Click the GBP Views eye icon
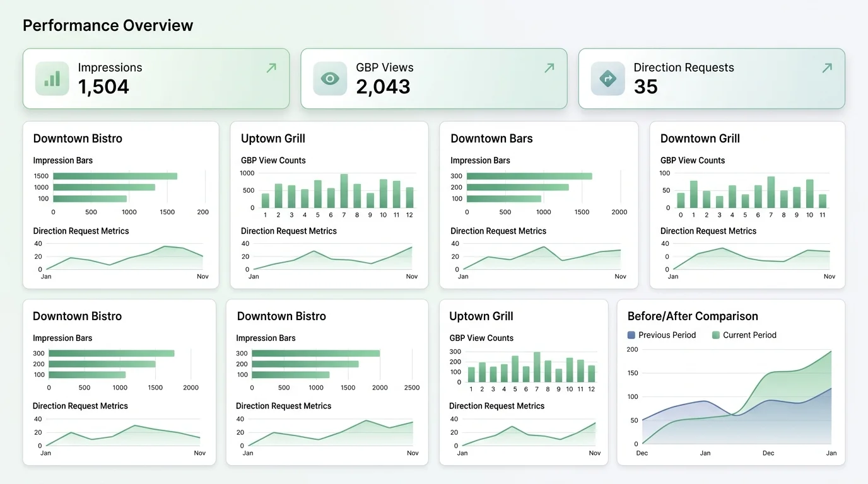This screenshot has width=868, height=484. (x=330, y=79)
